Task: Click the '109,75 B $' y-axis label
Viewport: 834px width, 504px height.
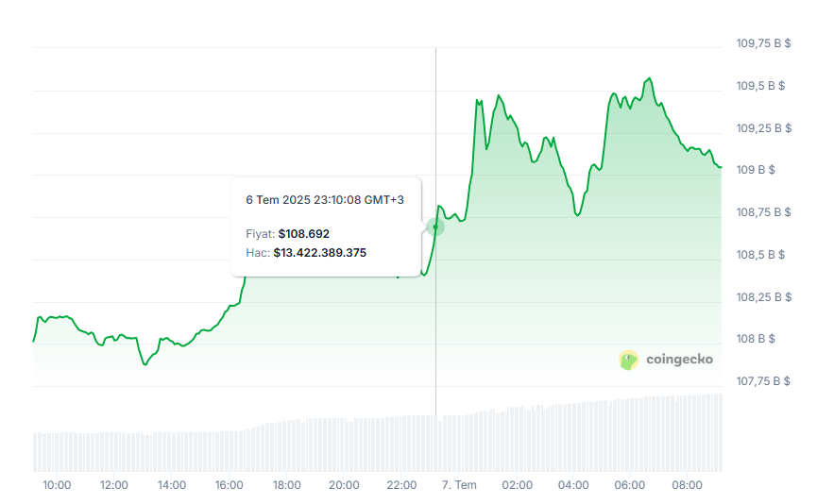Action: click(763, 43)
